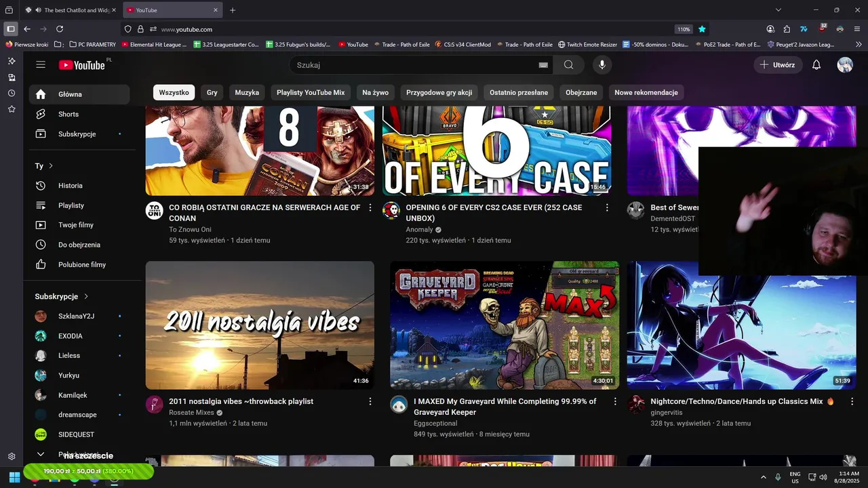The image size is (868, 488).
Task: Open a new tab with plus button
Action: pyautogui.click(x=233, y=10)
